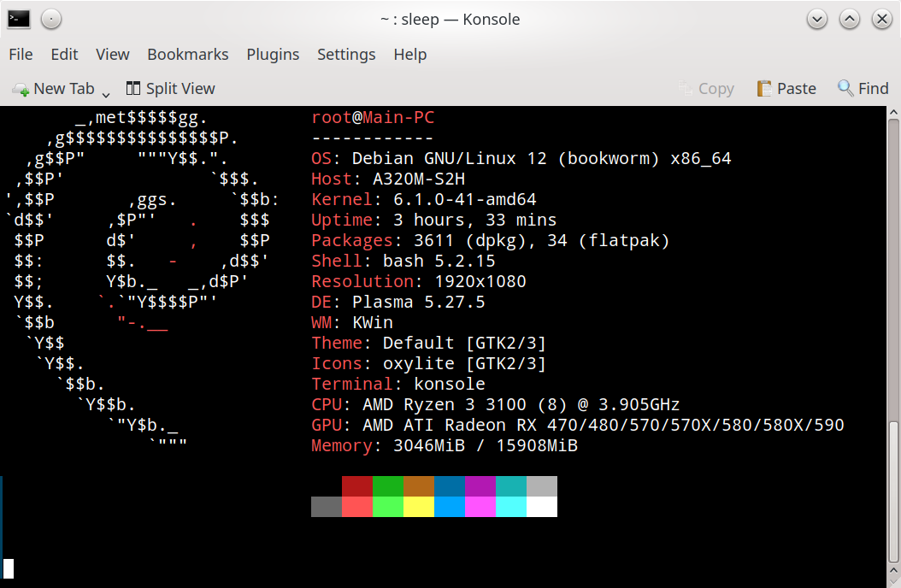Click the terminal scrollbar up arrow

(x=893, y=113)
